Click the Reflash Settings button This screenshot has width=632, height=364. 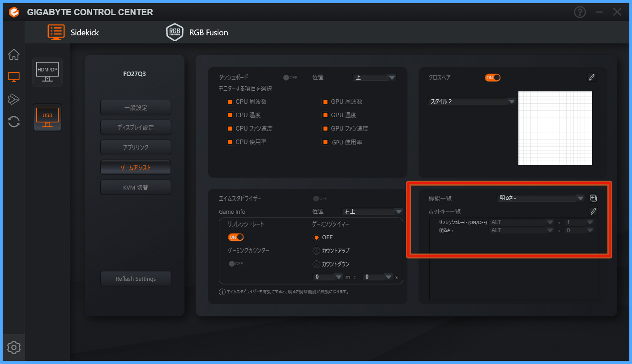click(x=136, y=279)
